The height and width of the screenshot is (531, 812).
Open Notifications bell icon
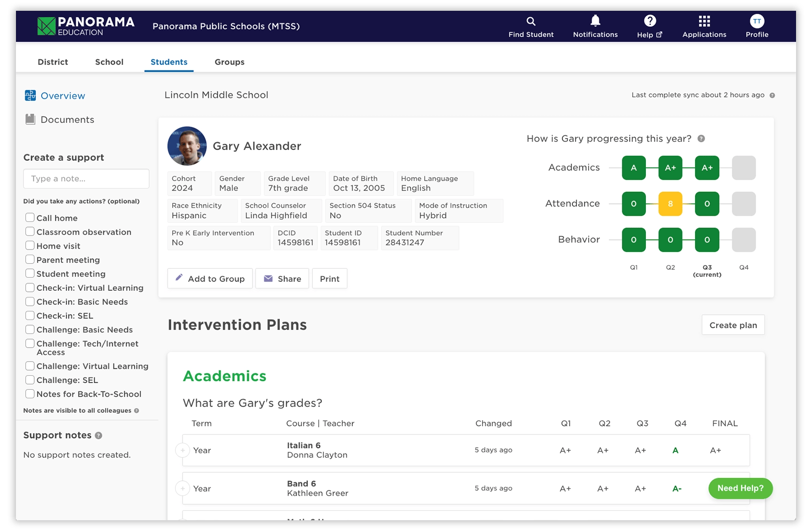(x=595, y=21)
